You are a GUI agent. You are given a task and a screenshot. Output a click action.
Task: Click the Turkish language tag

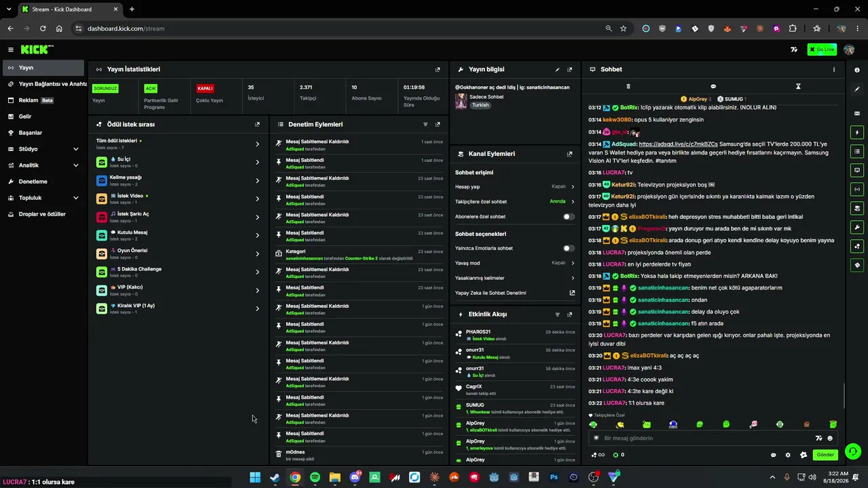pos(480,105)
